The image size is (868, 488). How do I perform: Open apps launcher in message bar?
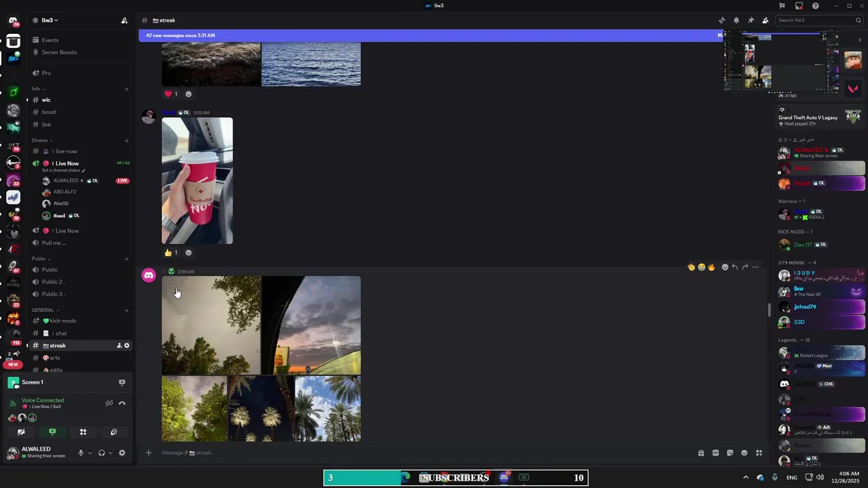pos(759,453)
